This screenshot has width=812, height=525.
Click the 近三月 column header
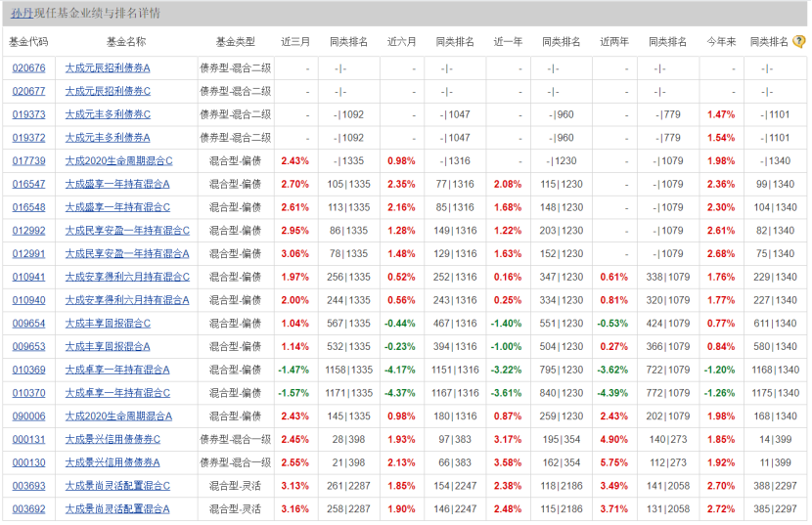pyautogui.click(x=295, y=42)
